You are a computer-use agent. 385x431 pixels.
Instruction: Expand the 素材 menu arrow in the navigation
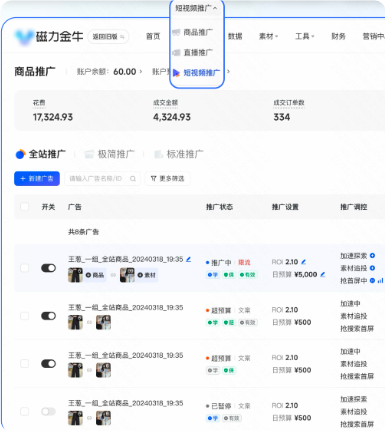click(277, 36)
